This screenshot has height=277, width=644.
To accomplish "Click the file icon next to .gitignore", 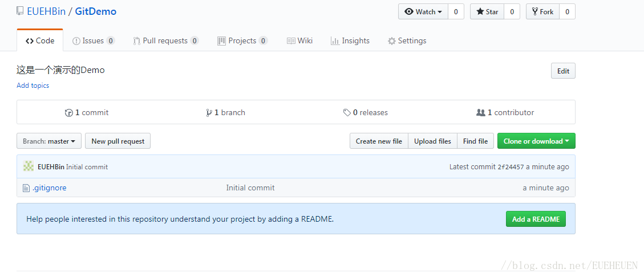I will pos(26,188).
